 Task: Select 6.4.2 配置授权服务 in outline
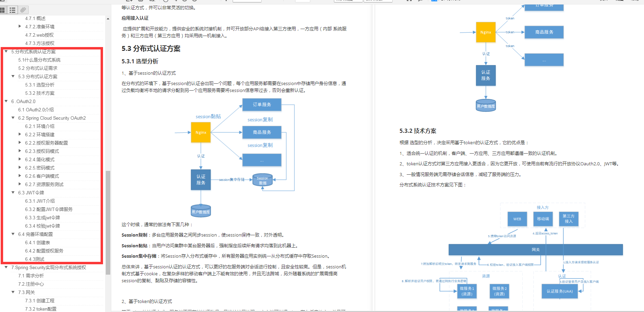[44, 251]
